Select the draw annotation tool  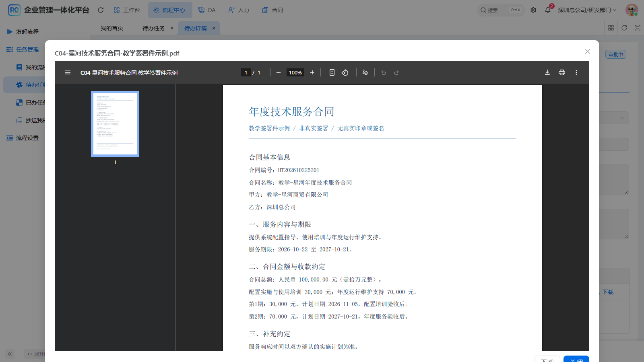click(x=365, y=72)
